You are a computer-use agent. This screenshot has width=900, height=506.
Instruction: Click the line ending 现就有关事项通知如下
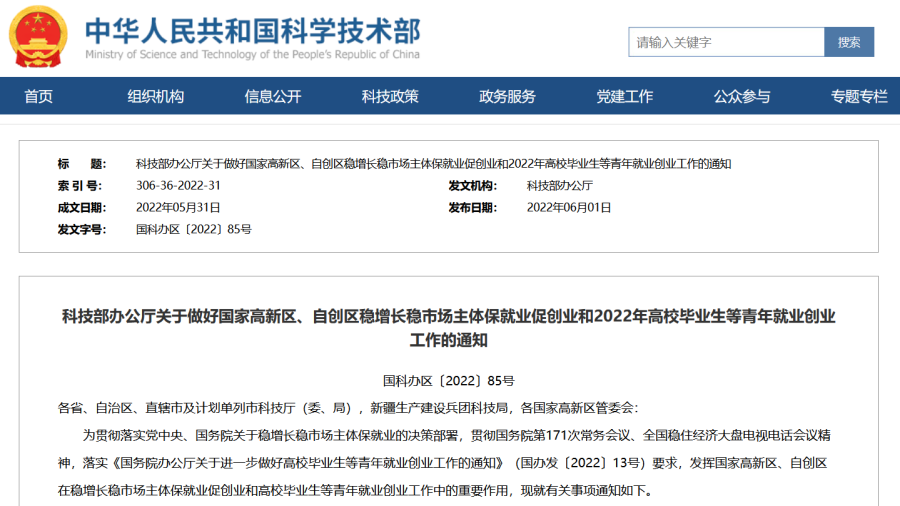(x=355, y=491)
